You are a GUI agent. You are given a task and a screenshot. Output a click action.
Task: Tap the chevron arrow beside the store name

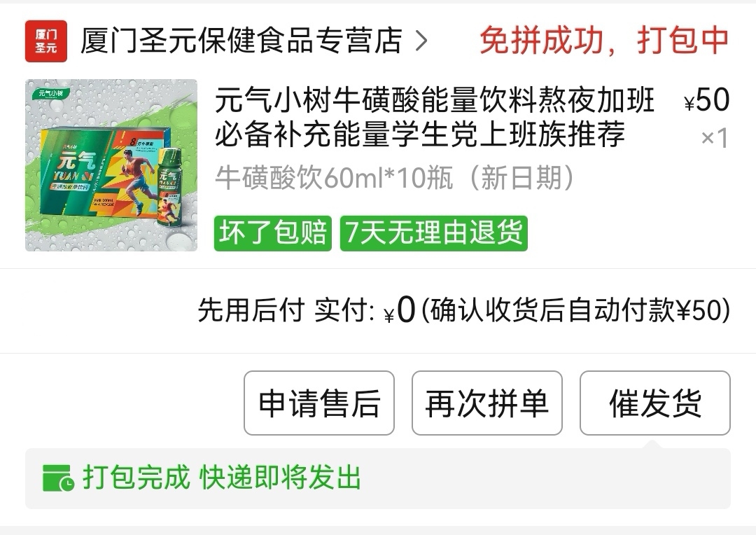421,41
